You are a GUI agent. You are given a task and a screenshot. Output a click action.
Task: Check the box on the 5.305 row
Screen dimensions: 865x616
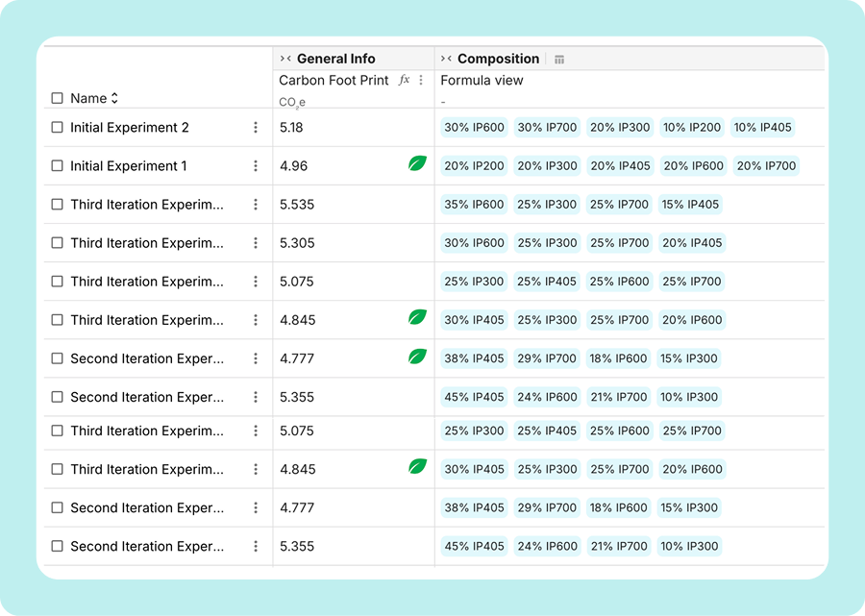(x=57, y=243)
